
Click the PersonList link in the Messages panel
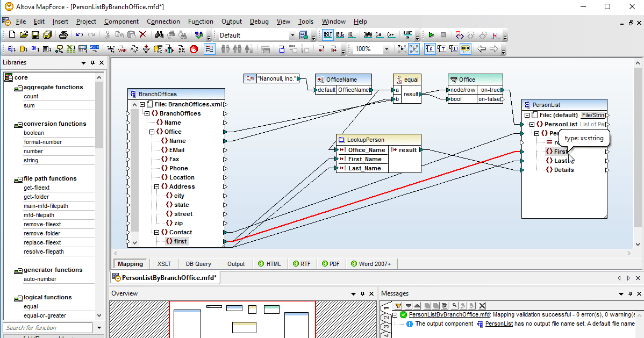click(499, 323)
